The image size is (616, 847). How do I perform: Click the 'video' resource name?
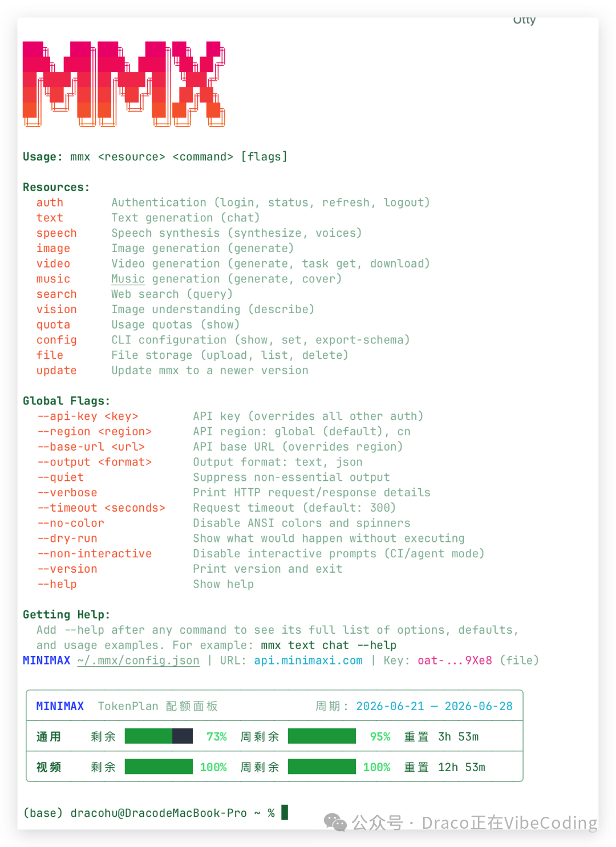53,264
